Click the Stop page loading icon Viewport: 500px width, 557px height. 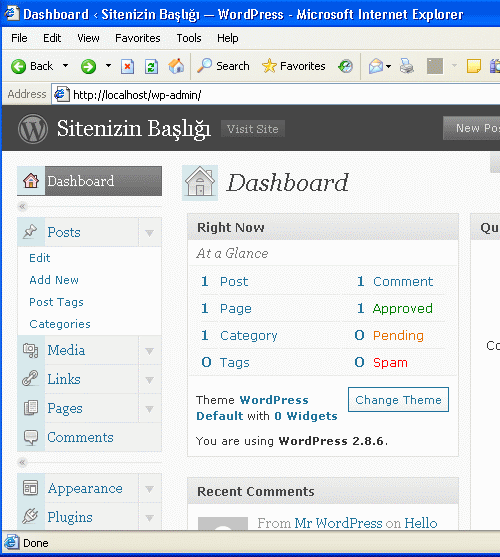pos(127,66)
